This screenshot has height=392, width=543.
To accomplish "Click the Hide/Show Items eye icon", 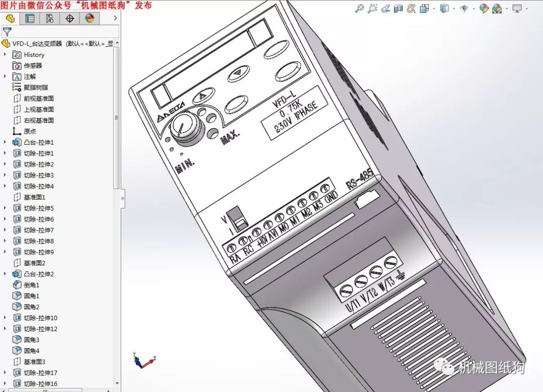I will pyautogui.click(x=464, y=9).
